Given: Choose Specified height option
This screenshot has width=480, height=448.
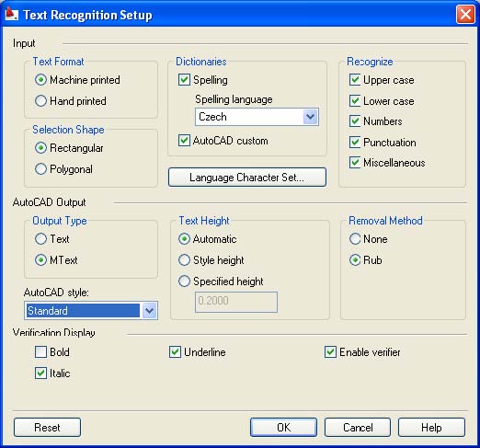Looking at the screenshot, I should [184, 281].
